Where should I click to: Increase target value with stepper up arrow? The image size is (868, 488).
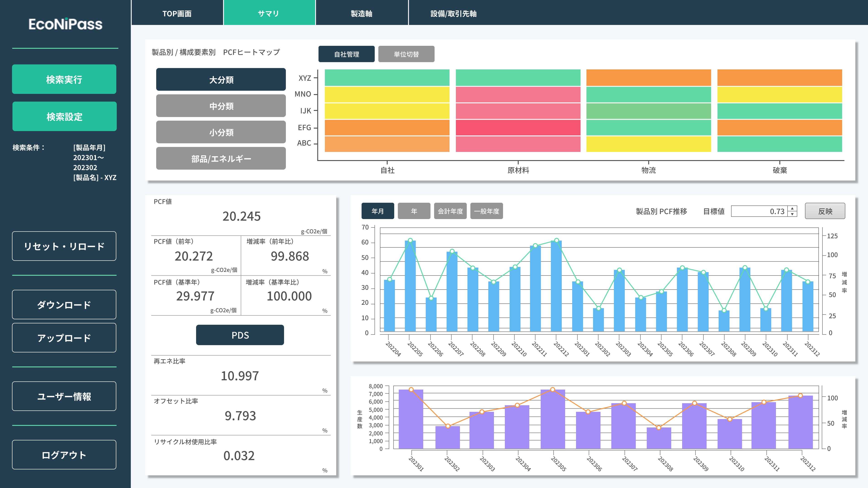(792, 208)
